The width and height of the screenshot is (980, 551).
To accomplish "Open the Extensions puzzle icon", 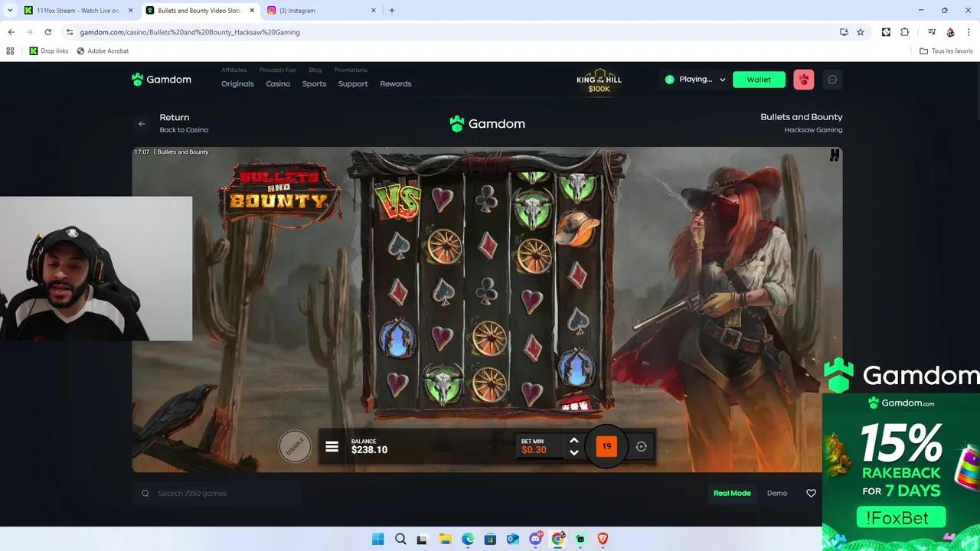I will coord(904,32).
